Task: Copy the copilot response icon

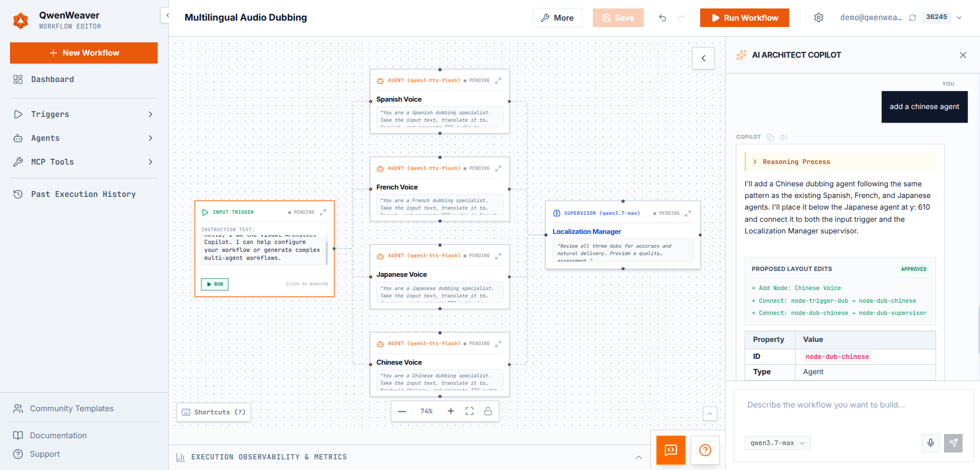Action: point(771,137)
